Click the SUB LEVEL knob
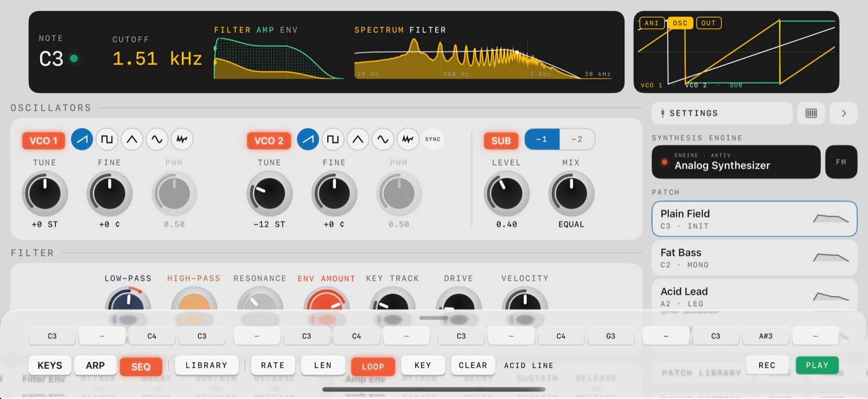This screenshot has width=868, height=399. [x=506, y=194]
